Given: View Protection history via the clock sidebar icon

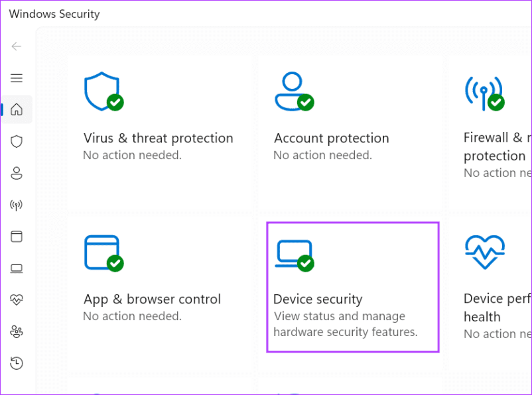Looking at the screenshot, I should (17, 363).
